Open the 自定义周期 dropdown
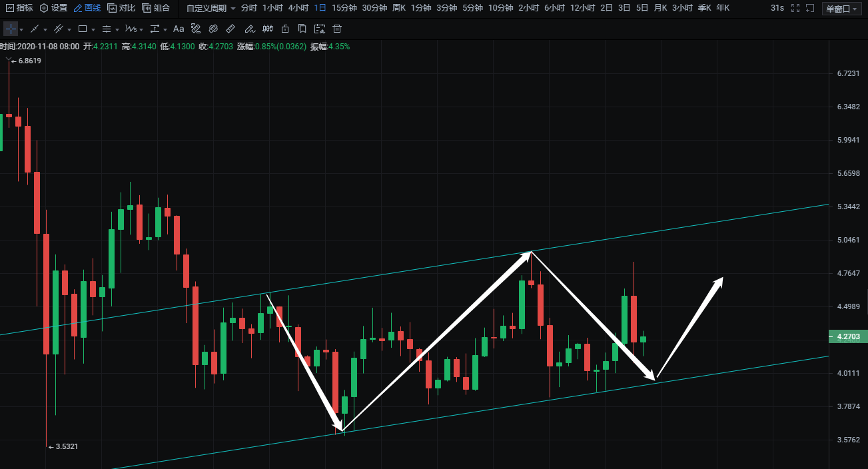 coord(211,8)
